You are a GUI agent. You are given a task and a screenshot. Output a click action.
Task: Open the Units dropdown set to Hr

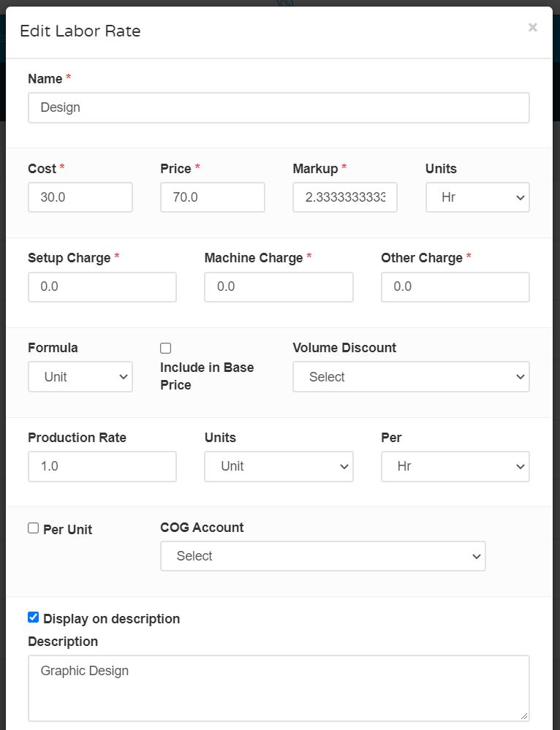pyautogui.click(x=477, y=197)
